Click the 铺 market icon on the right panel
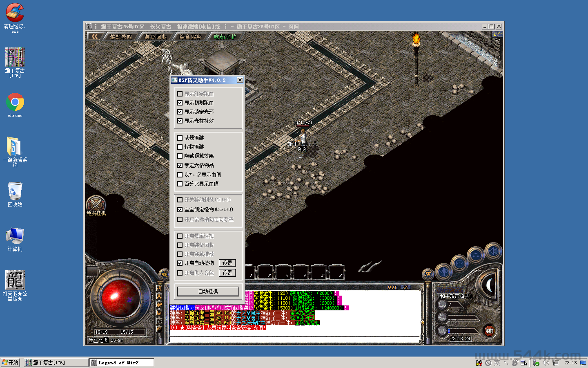The image size is (588, 368). [490, 331]
